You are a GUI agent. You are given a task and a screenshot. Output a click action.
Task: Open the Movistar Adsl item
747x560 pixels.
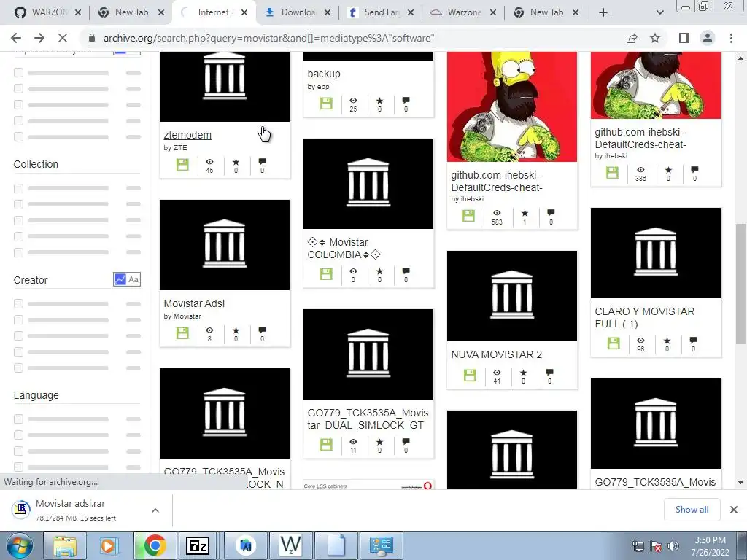(x=194, y=304)
